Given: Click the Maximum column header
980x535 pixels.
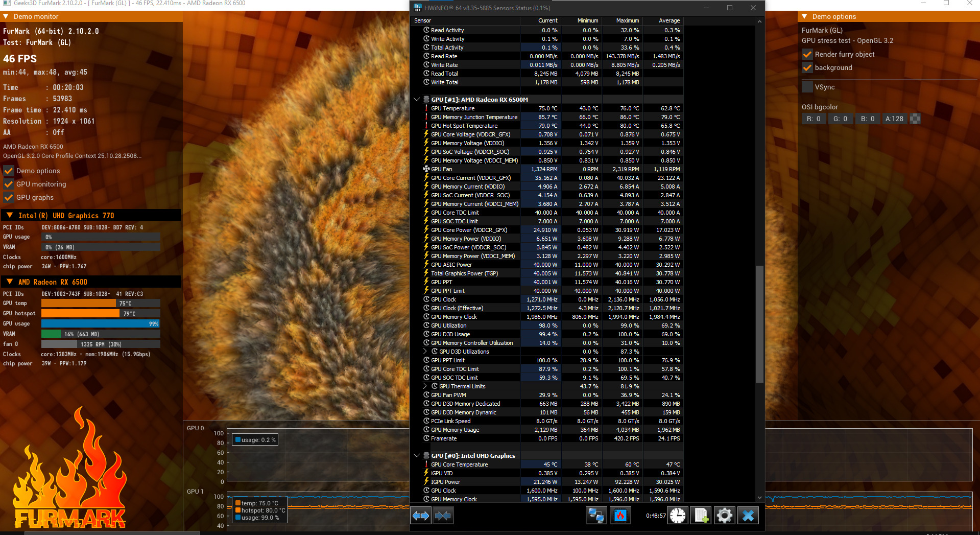Looking at the screenshot, I should point(622,20).
